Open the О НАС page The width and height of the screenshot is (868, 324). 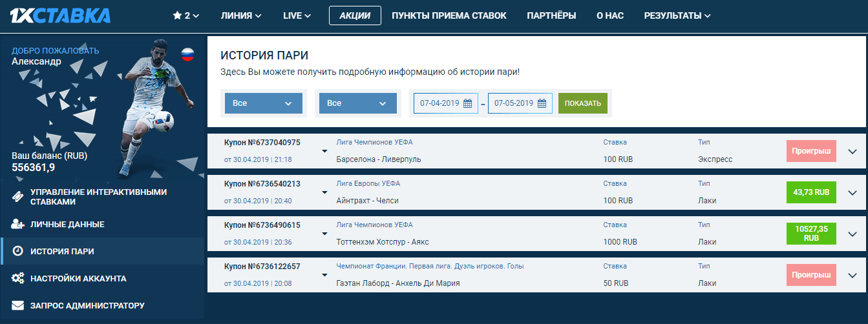pos(610,15)
